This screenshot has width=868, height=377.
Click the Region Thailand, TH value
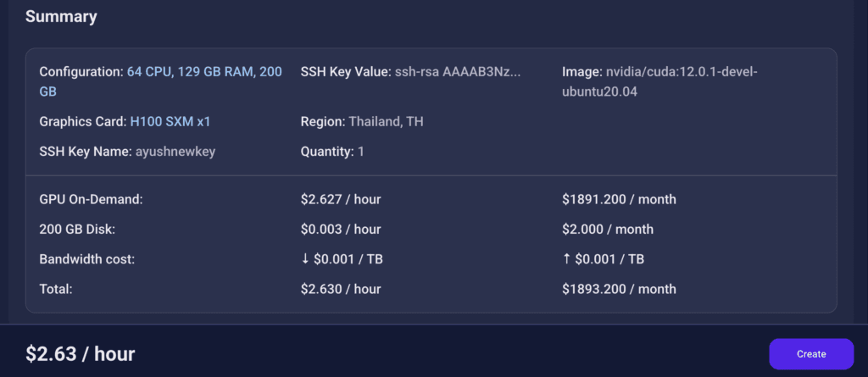point(386,122)
